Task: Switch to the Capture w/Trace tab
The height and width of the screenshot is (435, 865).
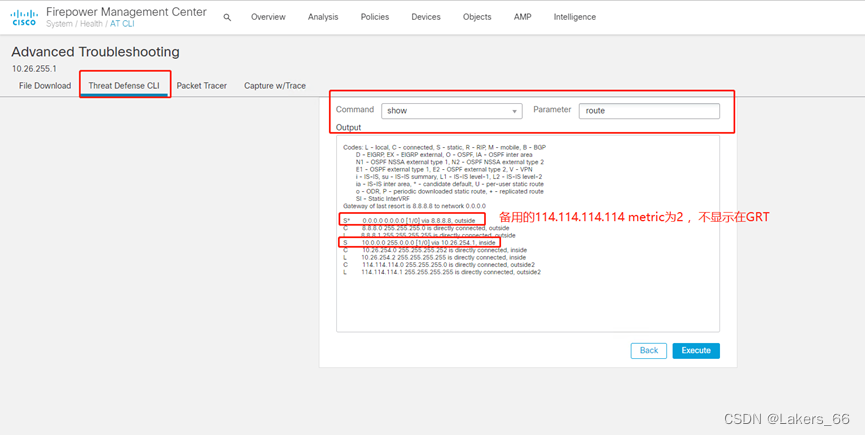Action: point(275,85)
